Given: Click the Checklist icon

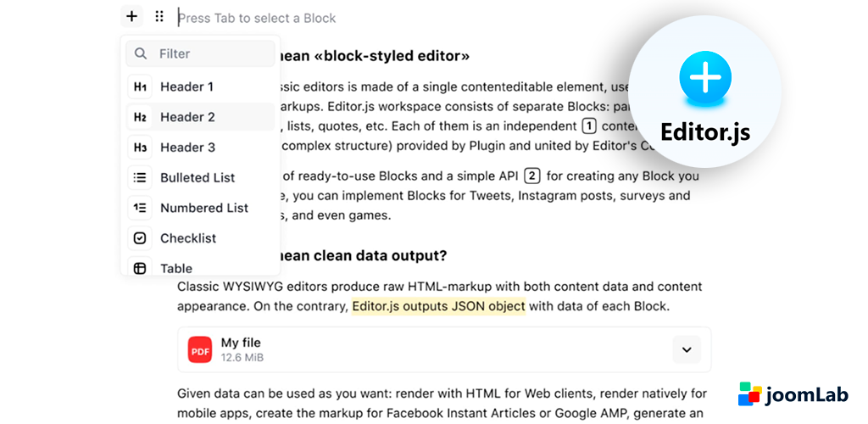Looking at the screenshot, I should [140, 238].
